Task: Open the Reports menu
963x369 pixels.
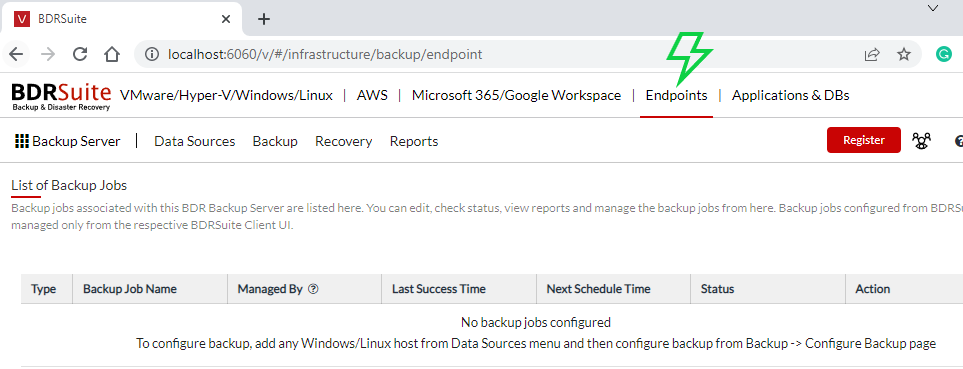Action: point(414,141)
